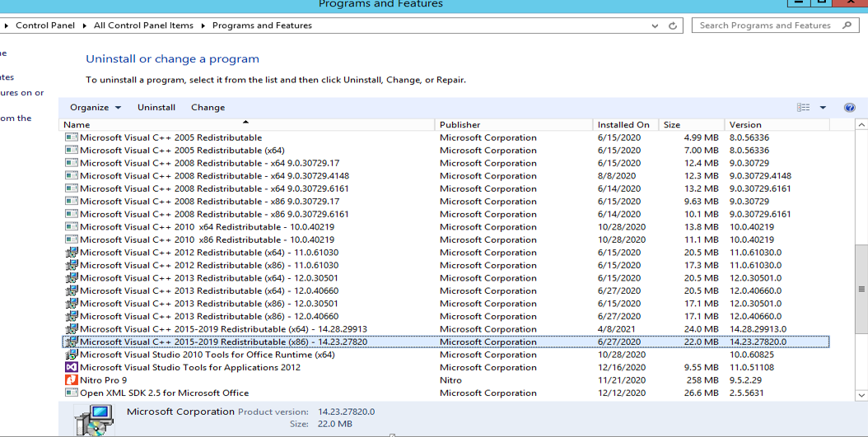The height and width of the screenshot is (437, 868).
Task: Click the refresh icon in address bar
Action: 673,26
